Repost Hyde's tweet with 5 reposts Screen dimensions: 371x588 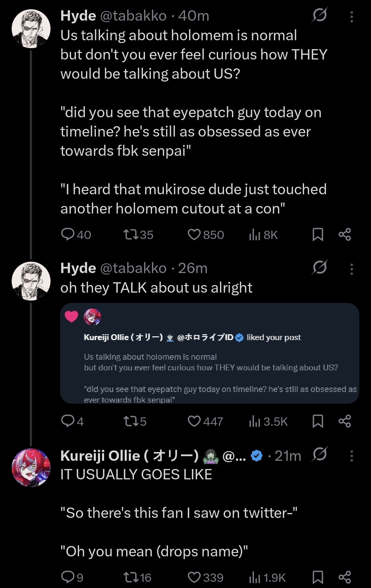tap(131, 421)
